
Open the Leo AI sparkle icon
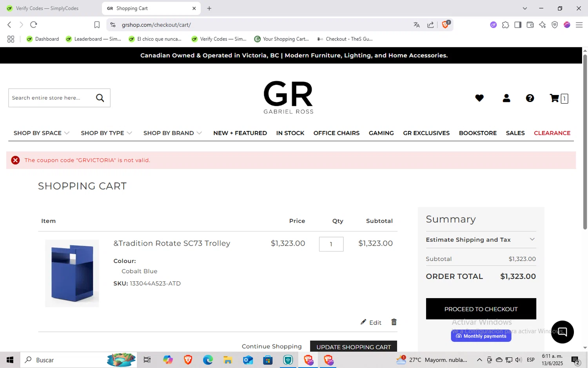543,25
